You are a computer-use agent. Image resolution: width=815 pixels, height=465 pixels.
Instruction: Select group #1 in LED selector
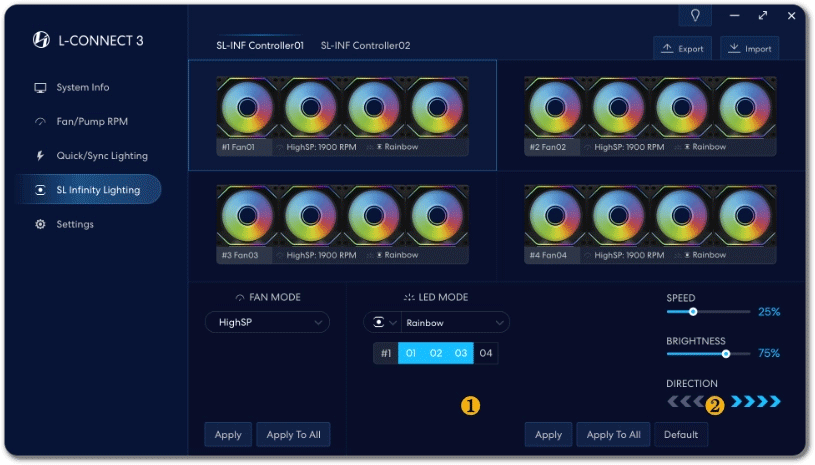click(386, 353)
